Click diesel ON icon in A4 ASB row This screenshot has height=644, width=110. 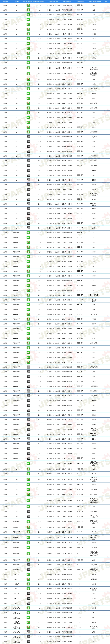(x=28, y=228)
